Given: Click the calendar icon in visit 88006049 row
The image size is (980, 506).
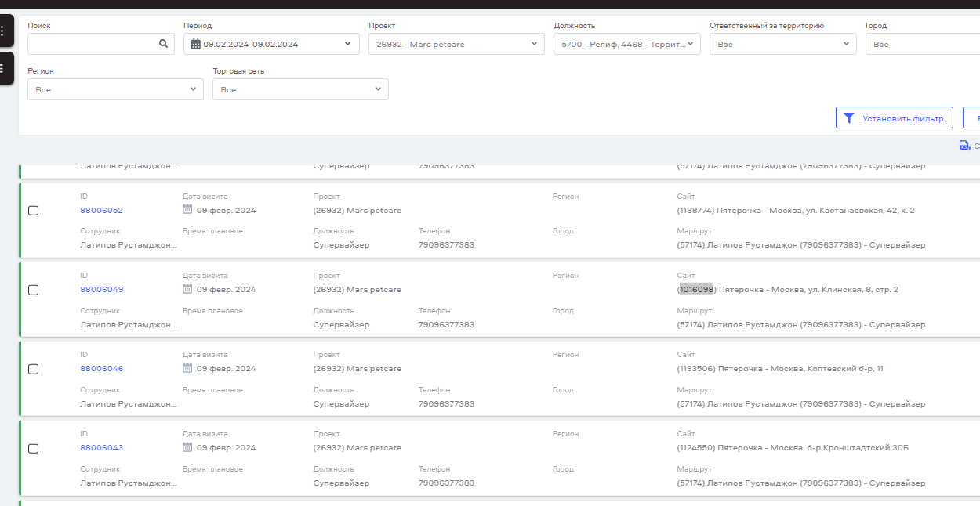Looking at the screenshot, I should (x=187, y=289).
